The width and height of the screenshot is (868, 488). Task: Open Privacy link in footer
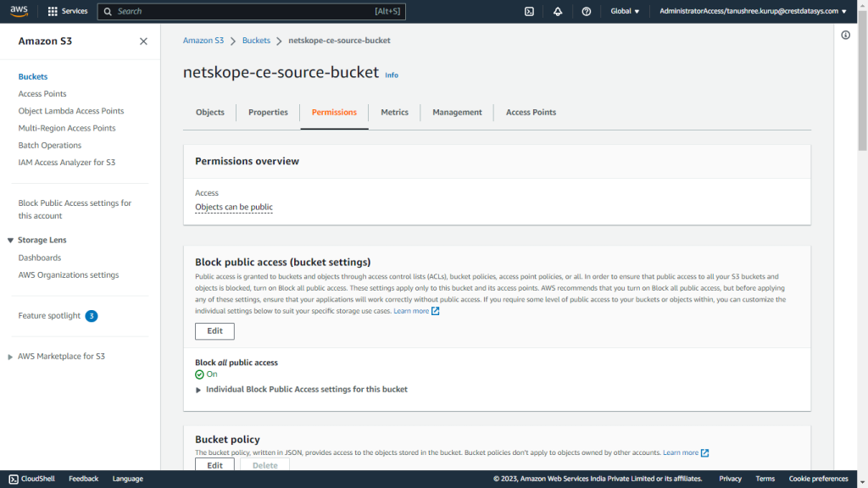(x=730, y=480)
